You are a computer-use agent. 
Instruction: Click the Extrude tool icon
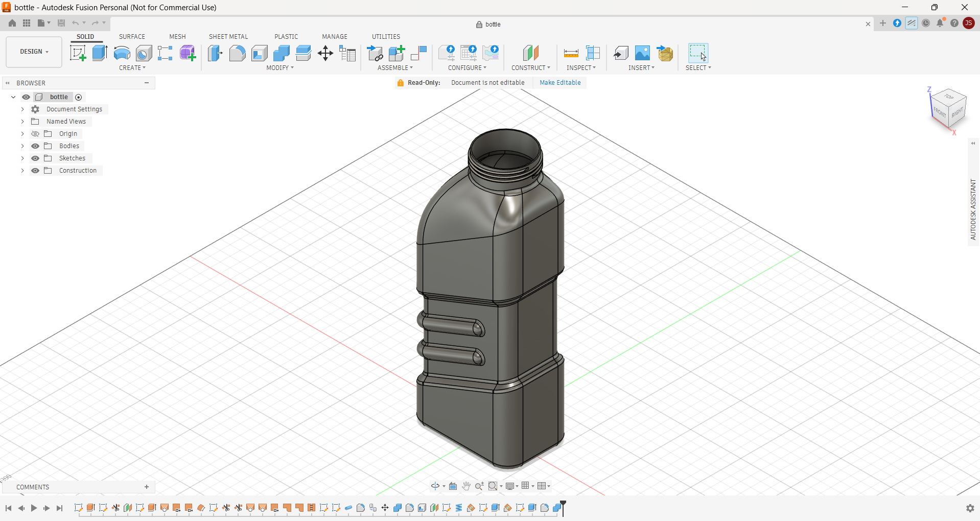[x=100, y=53]
